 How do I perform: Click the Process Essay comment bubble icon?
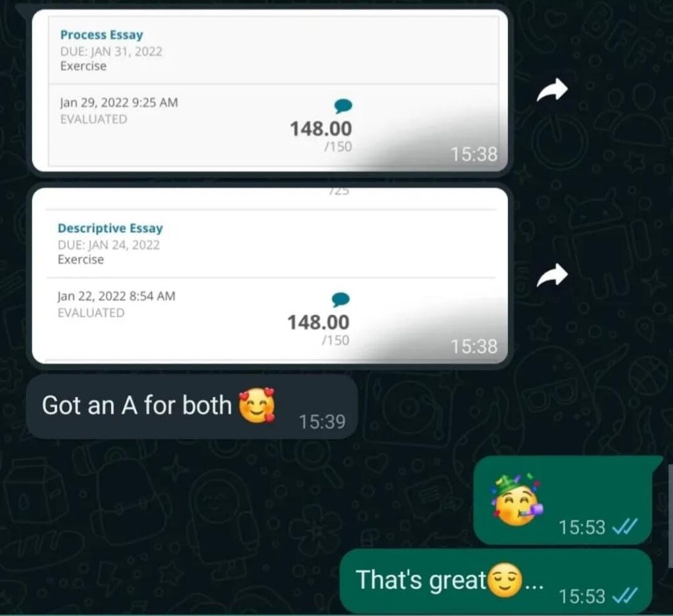click(343, 106)
